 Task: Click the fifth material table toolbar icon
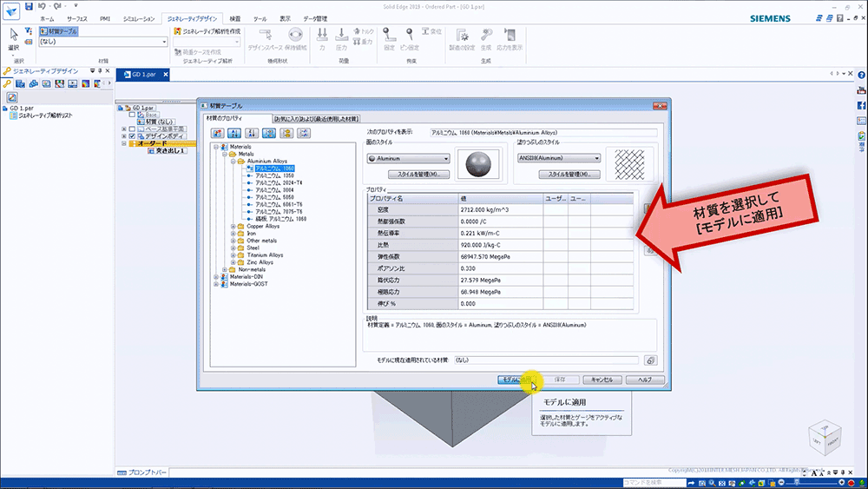[x=286, y=133]
